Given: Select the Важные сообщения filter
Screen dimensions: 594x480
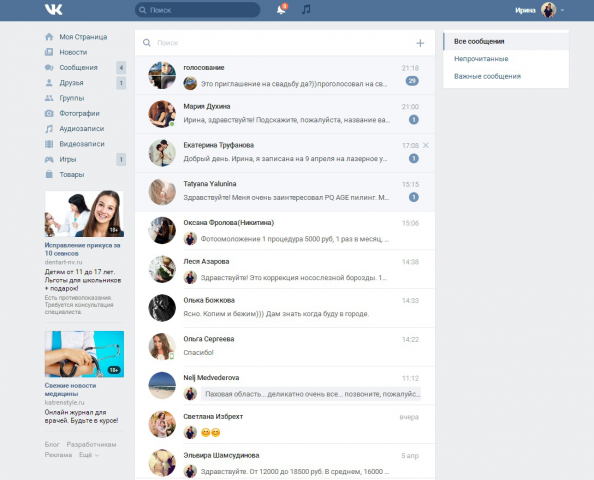Looking at the screenshot, I should (506, 76).
